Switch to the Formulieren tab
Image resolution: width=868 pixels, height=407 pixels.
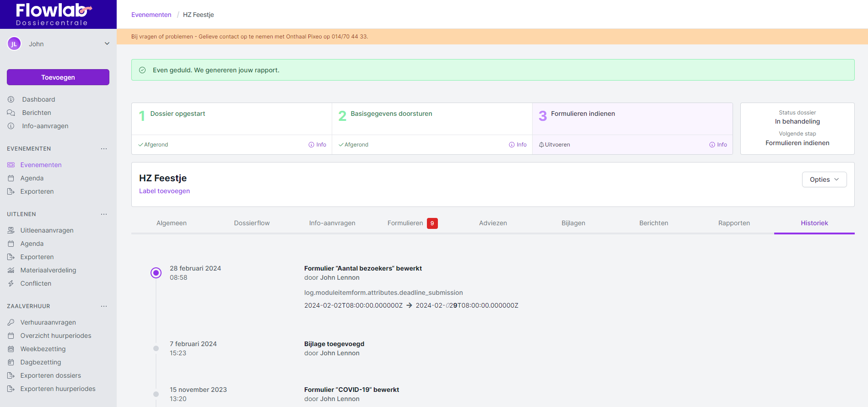coord(405,223)
